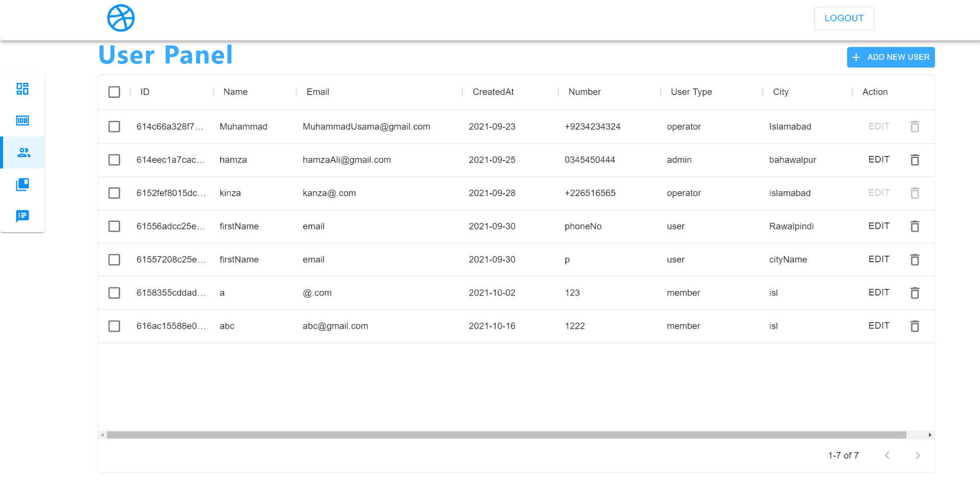This screenshot has width=980, height=494.
Task: Click the LOGOUT button
Action: click(x=844, y=18)
